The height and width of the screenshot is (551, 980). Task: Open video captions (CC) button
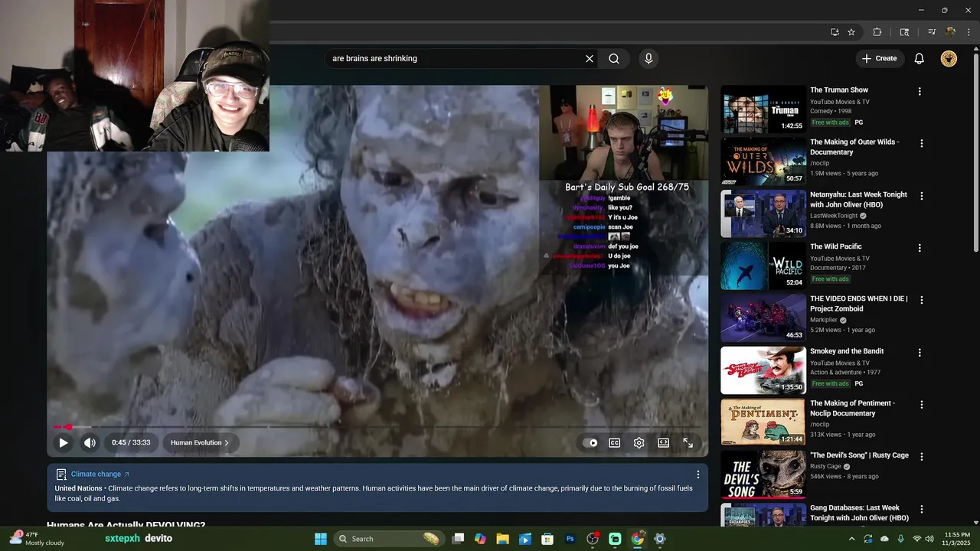(614, 442)
